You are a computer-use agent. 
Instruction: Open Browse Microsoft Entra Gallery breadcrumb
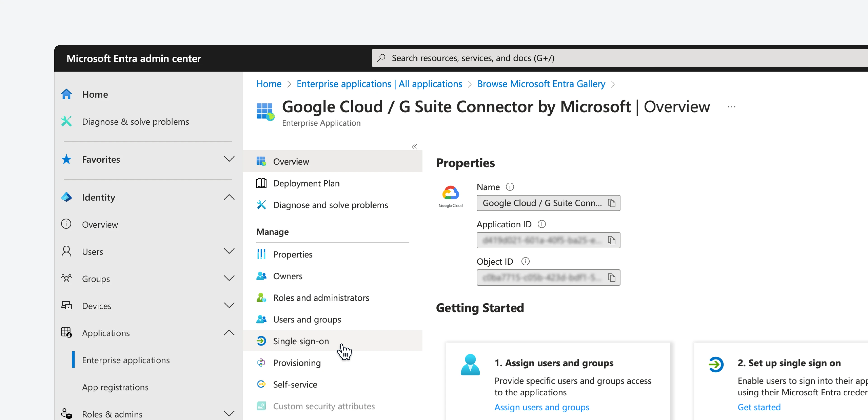coord(541,84)
